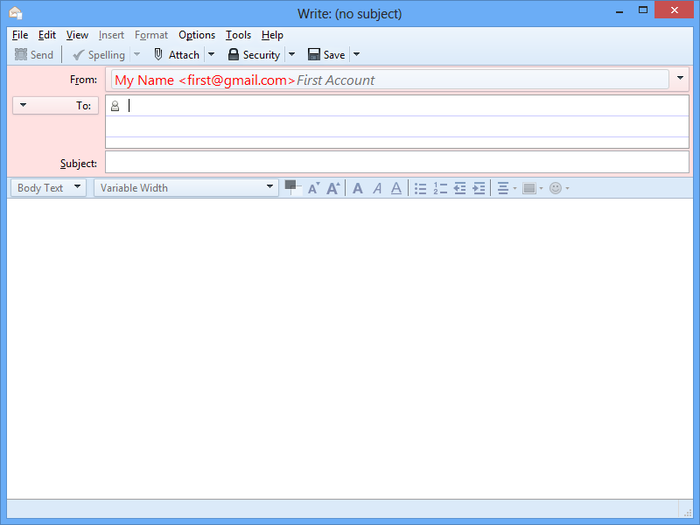700x525 pixels.
Task: Click the Save button label
Action: click(x=334, y=55)
